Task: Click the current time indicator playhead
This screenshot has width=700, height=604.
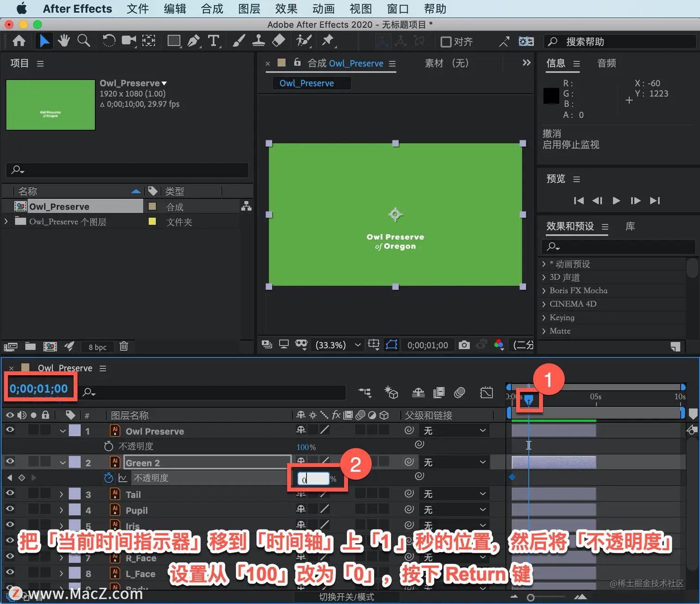Action: coord(528,399)
